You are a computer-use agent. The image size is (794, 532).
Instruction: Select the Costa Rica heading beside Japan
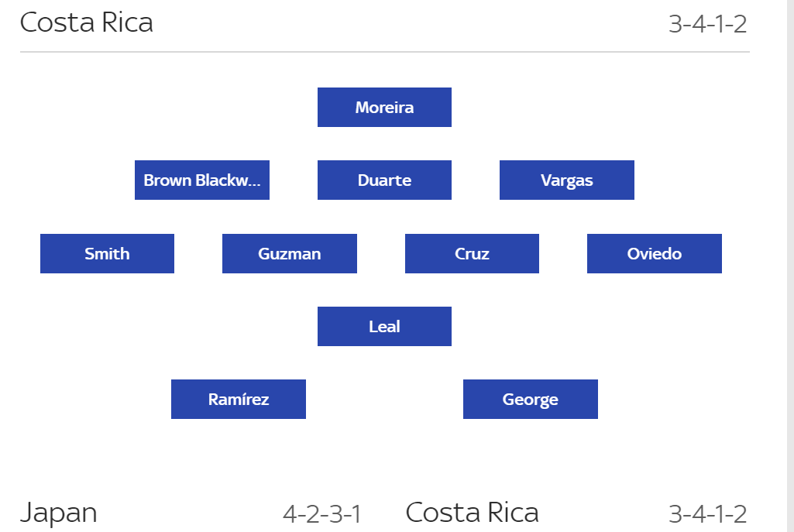[x=472, y=513]
